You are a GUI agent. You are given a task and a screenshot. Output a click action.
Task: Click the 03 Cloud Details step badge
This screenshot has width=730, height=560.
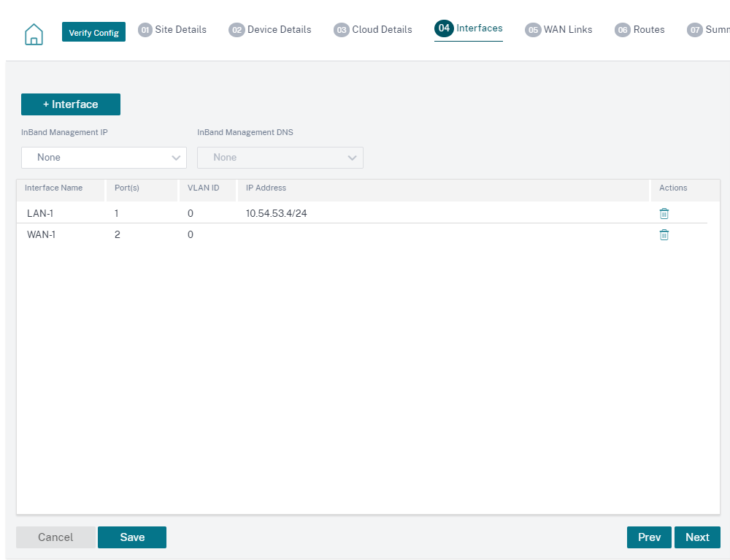tap(341, 30)
